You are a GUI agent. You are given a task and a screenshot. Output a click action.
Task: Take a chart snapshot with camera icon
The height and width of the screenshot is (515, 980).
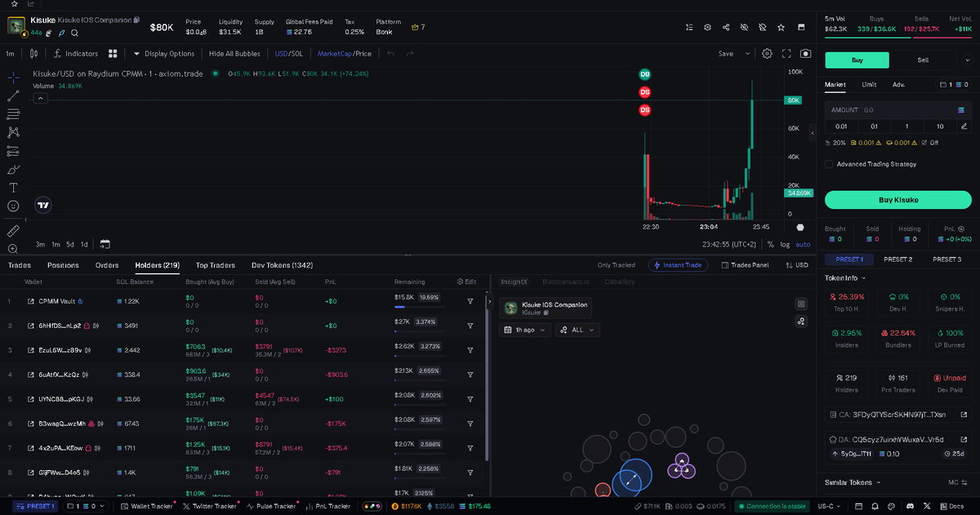point(806,54)
